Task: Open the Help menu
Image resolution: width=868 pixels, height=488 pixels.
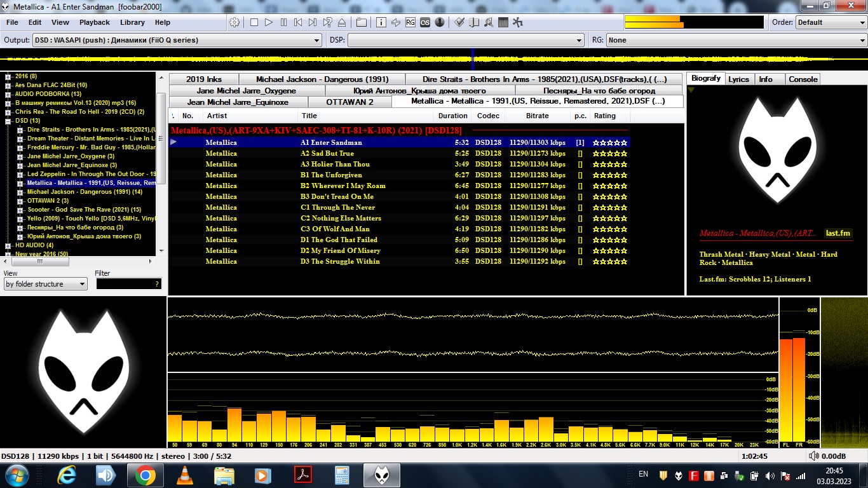Action: pyautogui.click(x=163, y=22)
